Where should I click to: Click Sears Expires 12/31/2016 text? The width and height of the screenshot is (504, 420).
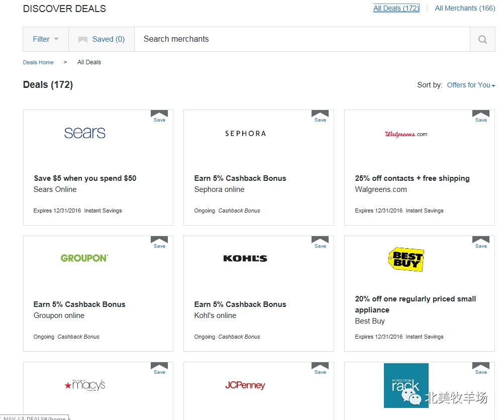(x=57, y=211)
